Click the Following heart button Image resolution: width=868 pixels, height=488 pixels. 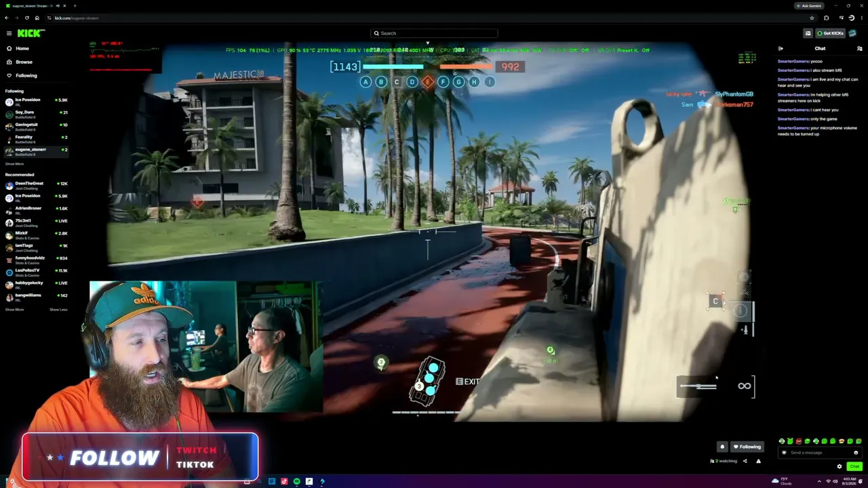747,447
